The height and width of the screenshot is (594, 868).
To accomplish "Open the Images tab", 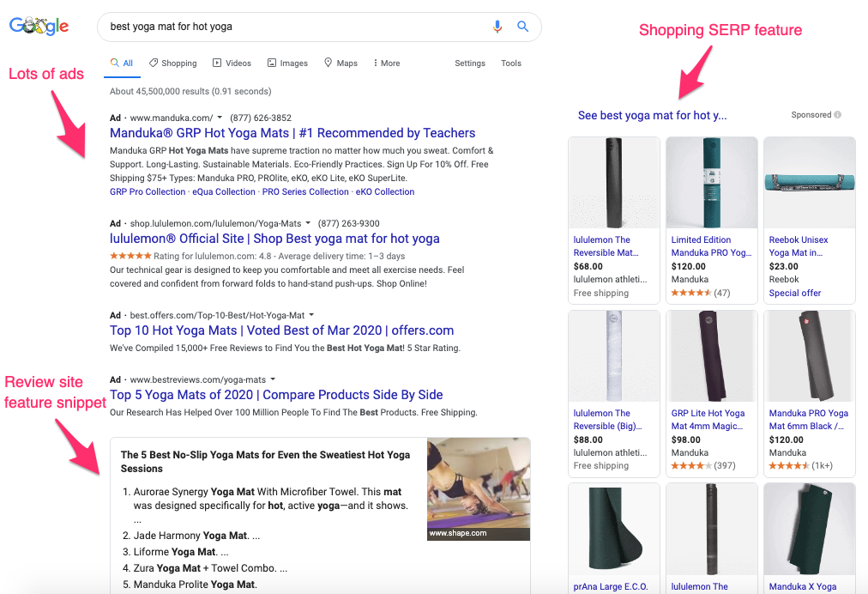I will [287, 64].
